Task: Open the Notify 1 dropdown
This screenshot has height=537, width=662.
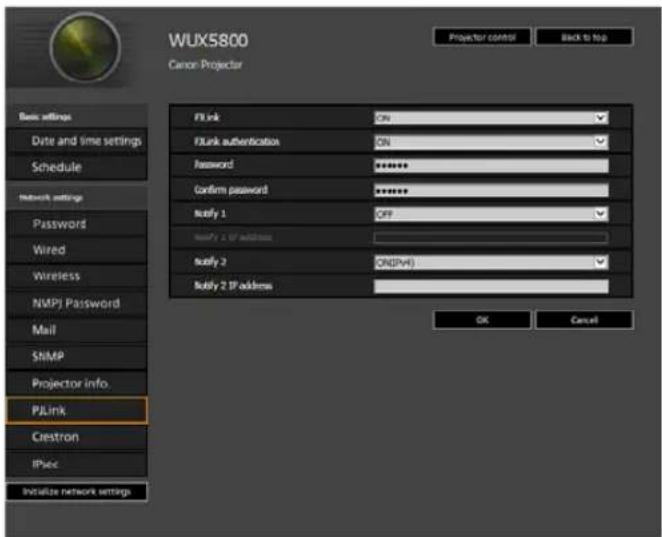Action: pos(491,214)
